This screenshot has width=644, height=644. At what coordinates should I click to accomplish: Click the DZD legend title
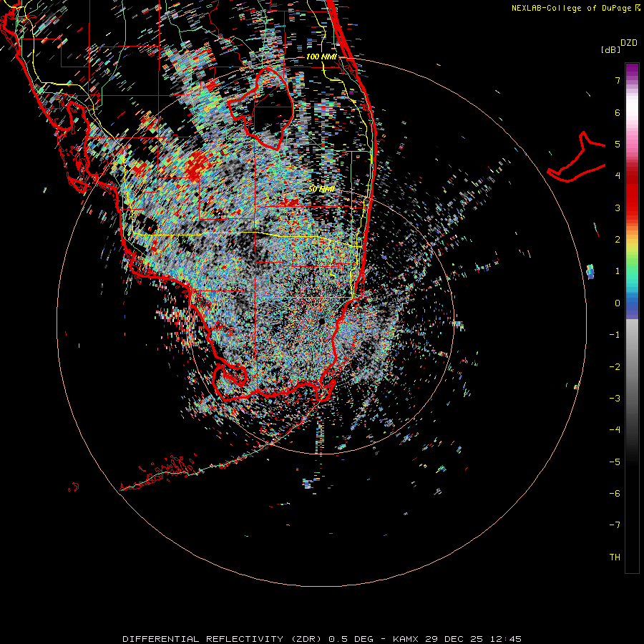click(x=629, y=43)
